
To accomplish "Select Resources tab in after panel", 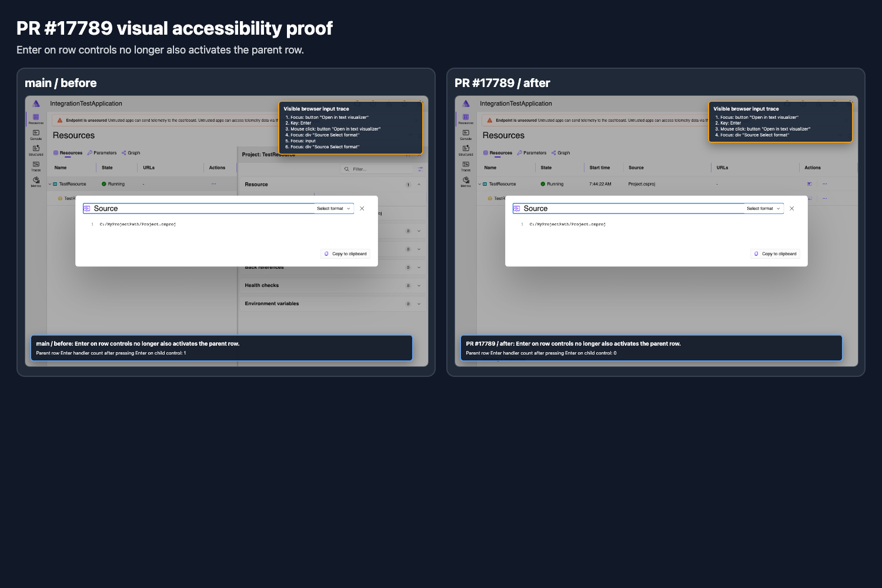I will pyautogui.click(x=498, y=153).
